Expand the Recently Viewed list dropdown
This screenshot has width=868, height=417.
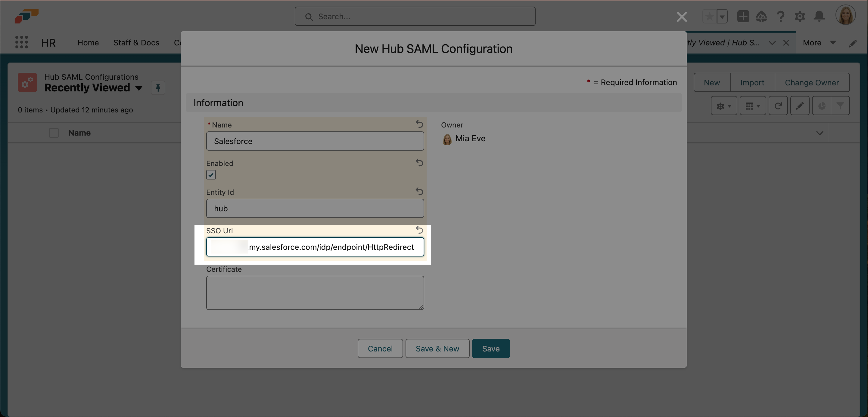point(138,88)
